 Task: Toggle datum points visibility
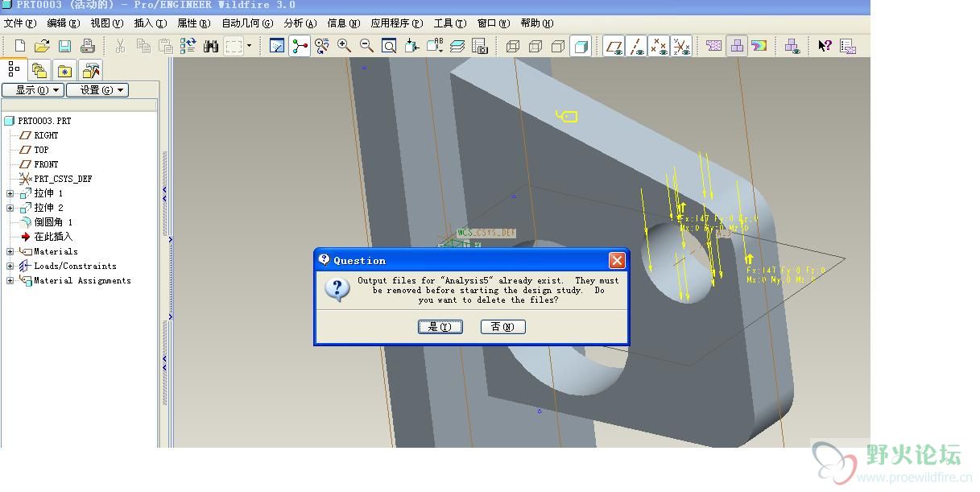click(x=659, y=47)
